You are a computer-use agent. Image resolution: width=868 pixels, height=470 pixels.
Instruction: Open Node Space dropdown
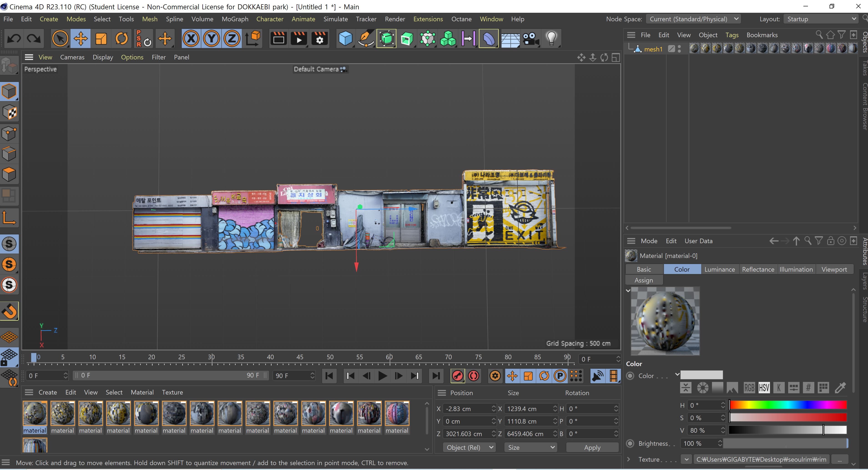[693, 19]
